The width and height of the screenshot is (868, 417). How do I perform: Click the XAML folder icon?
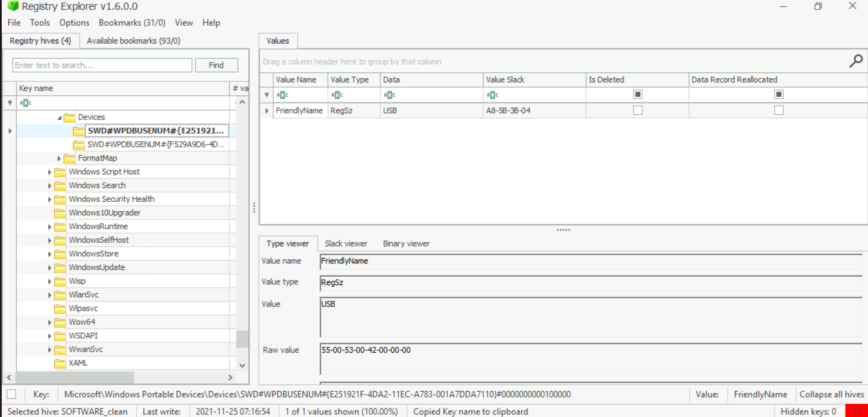(60, 364)
